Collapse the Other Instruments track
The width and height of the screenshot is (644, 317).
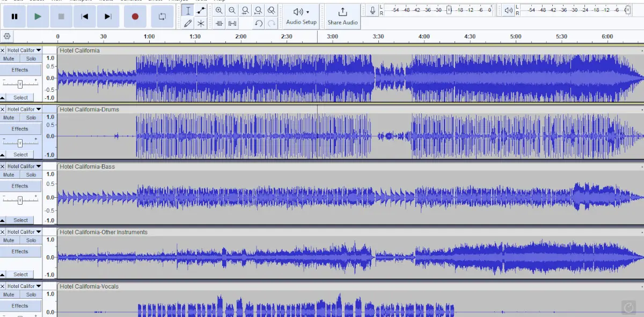[3, 275]
